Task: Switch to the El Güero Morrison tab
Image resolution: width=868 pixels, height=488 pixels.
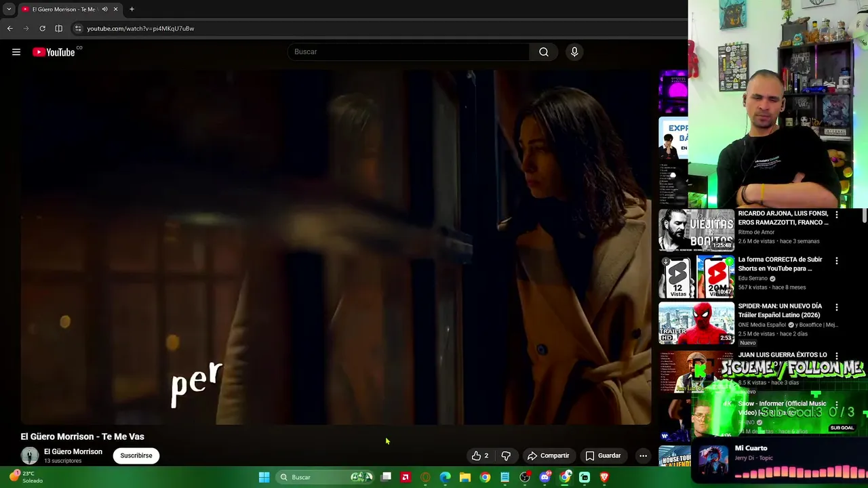Action: click(64, 9)
